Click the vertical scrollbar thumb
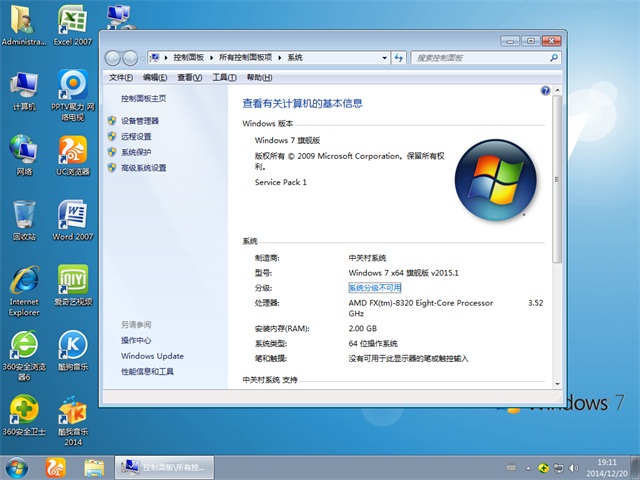Image resolution: width=640 pixels, height=480 pixels. 557,180
